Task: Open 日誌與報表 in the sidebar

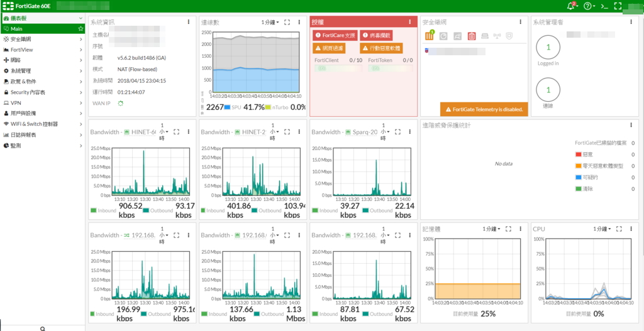Action: click(x=43, y=134)
